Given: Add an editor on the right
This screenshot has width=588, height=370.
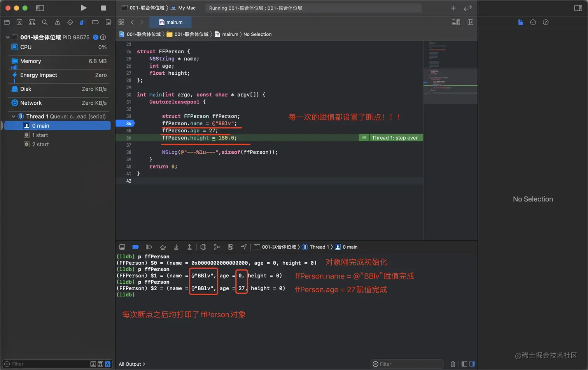Looking at the screenshot, I should pyautogui.click(x=471, y=22).
